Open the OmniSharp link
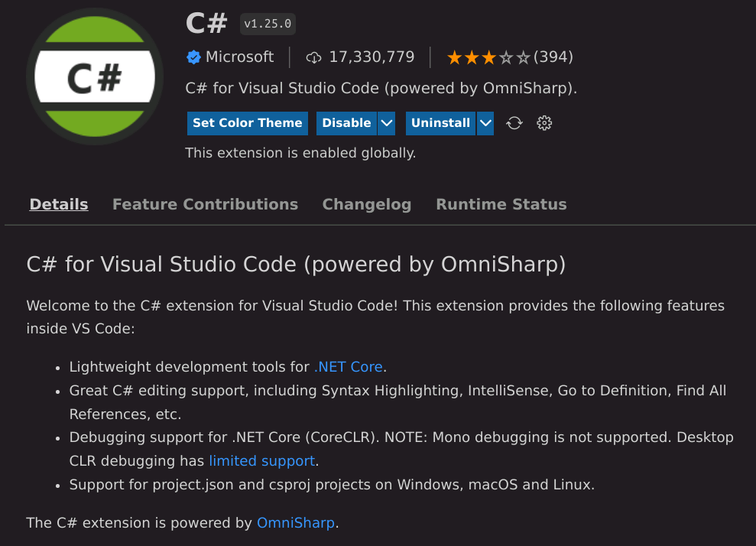The image size is (756, 546). point(295,522)
